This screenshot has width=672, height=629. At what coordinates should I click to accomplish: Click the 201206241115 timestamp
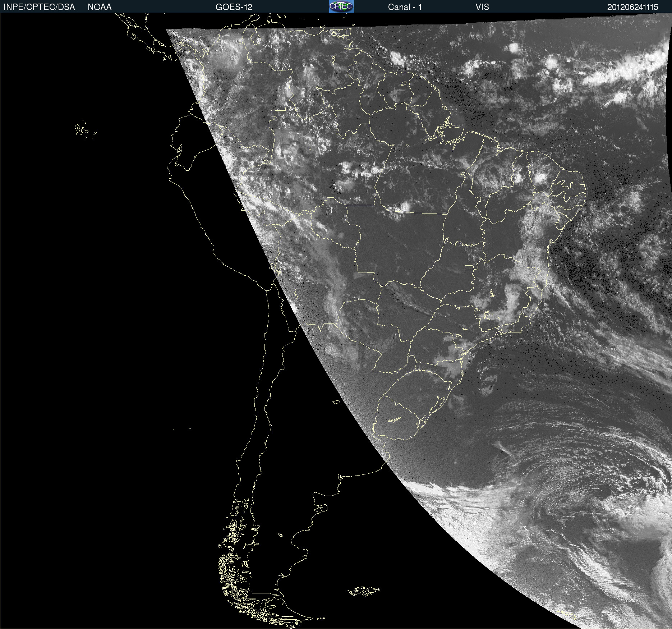click(x=633, y=7)
